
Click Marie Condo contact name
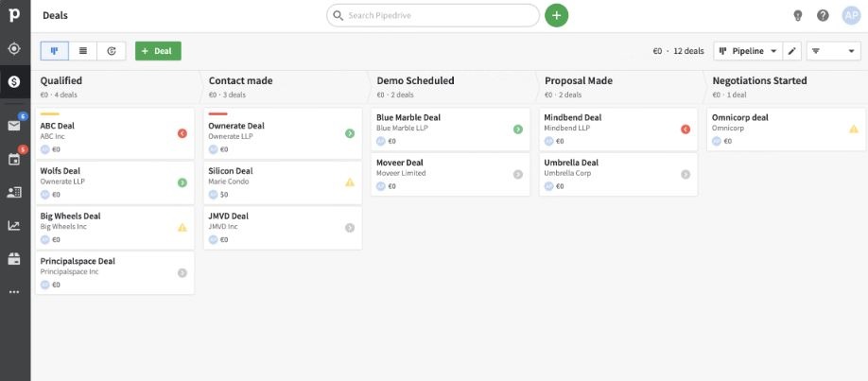pos(229,182)
